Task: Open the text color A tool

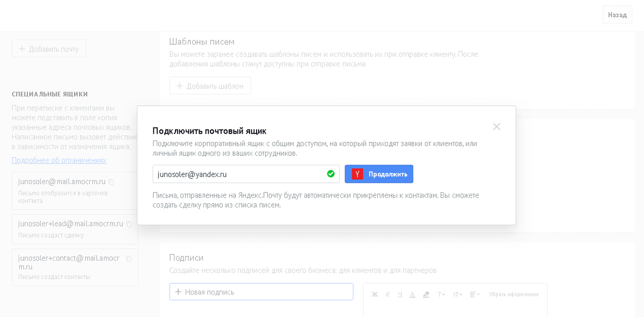Action: [x=412, y=294]
